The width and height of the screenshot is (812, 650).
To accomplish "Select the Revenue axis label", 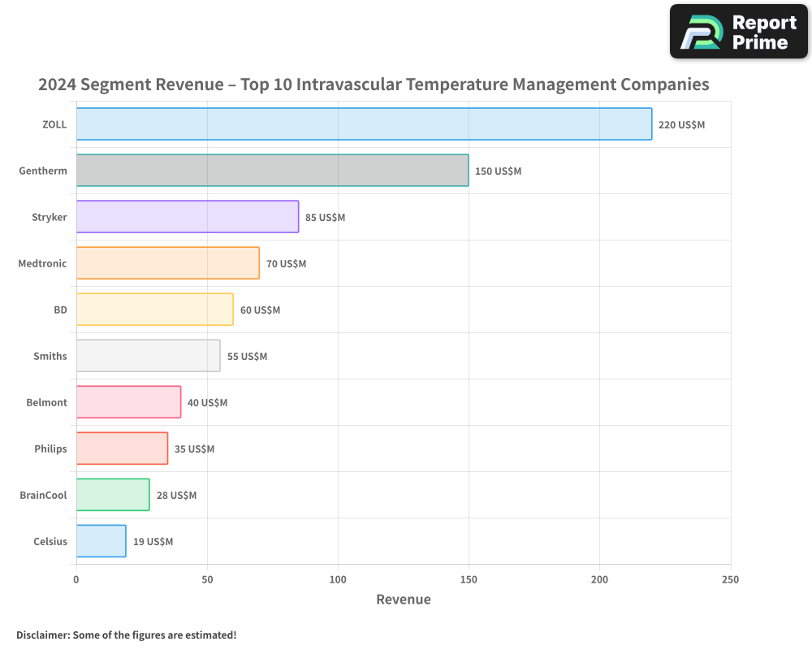I will [x=403, y=599].
